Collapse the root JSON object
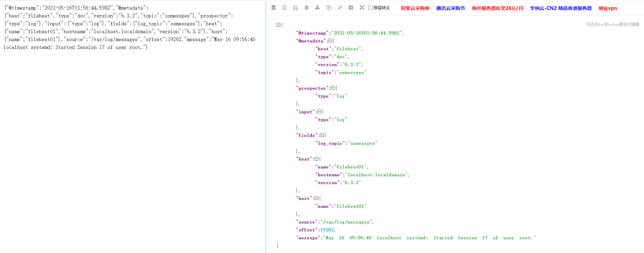Image resolution: width=644 pixels, height=253 pixels. (x=278, y=25)
